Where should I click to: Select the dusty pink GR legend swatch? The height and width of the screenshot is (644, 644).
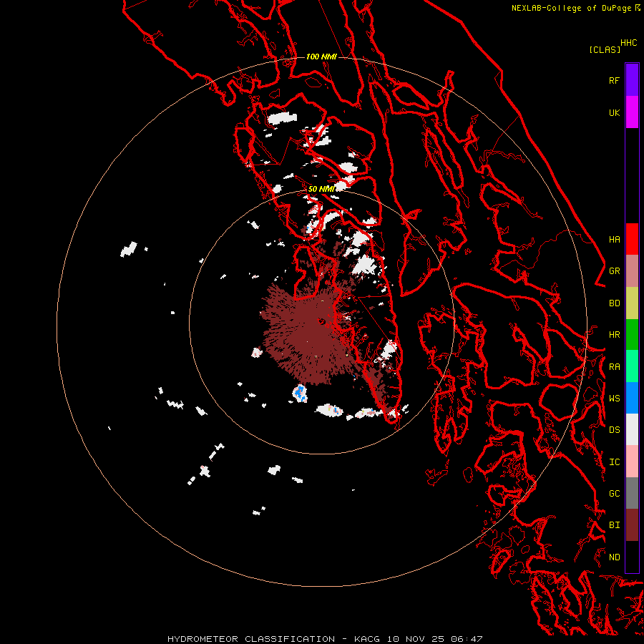(x=632, y=271)
